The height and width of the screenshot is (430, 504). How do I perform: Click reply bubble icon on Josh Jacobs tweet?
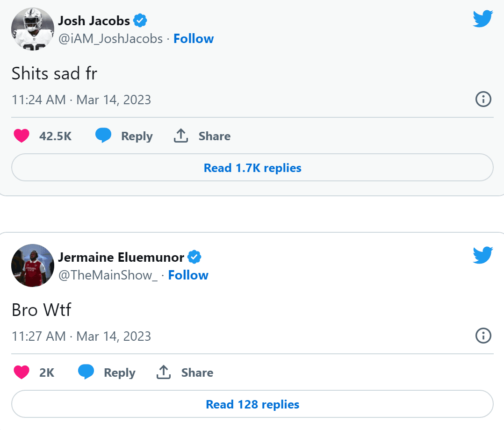[103, 136]
